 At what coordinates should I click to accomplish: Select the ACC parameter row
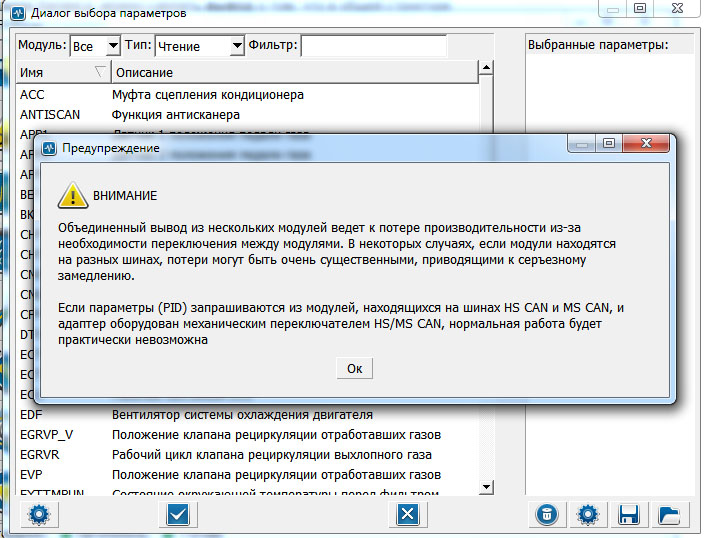point(247,95)
